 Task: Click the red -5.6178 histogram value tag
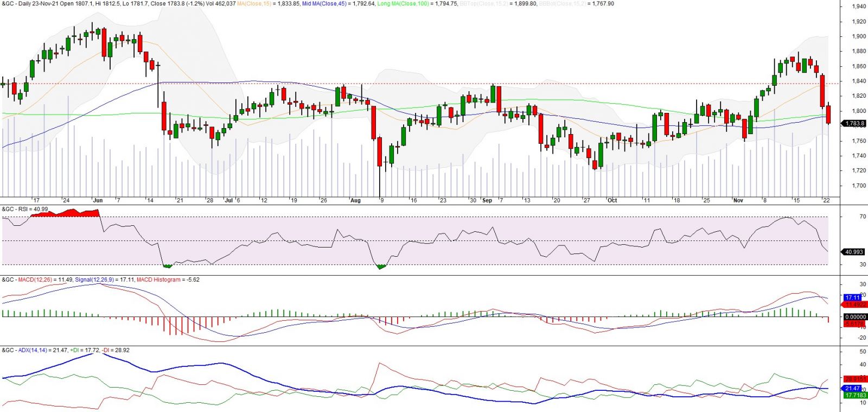(854, 324)
